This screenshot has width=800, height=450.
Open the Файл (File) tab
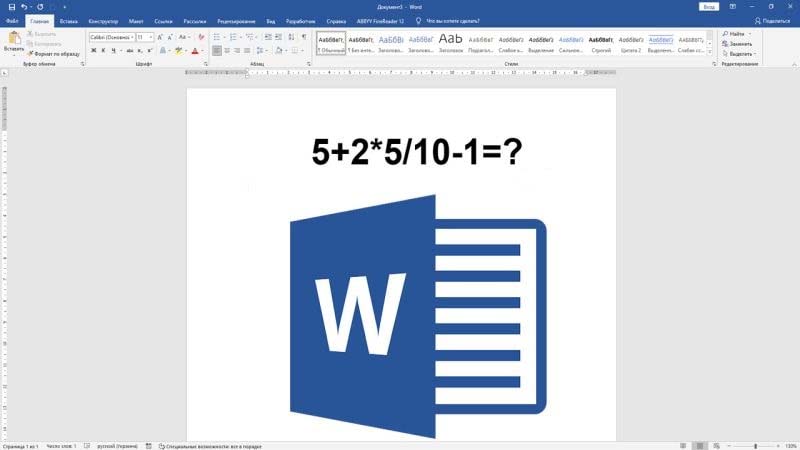(x=12, y=21)
